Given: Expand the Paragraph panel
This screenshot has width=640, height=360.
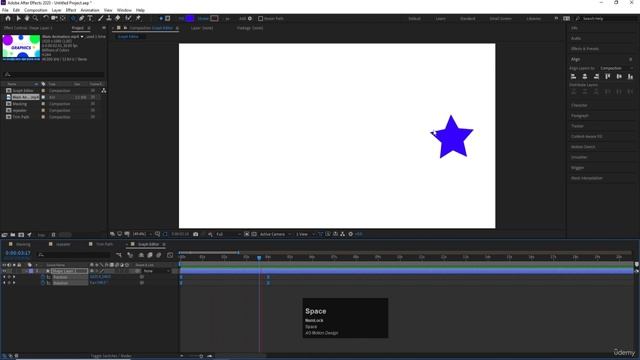Looking at the screenshot, I should click(580, 116).
